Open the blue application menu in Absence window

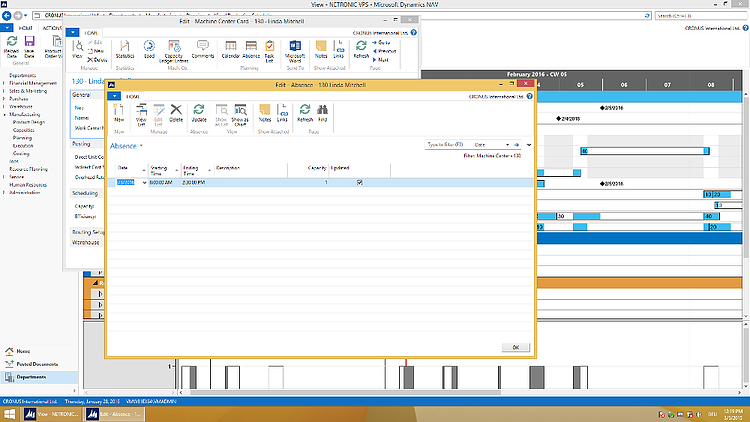(114, 96)
